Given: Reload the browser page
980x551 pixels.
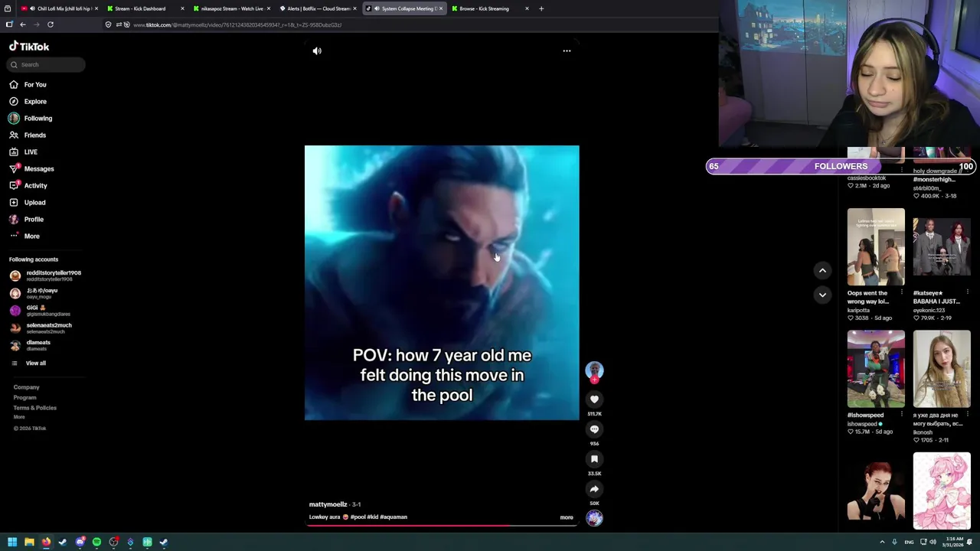Looking at the screenshot, I should coord(51,24).
